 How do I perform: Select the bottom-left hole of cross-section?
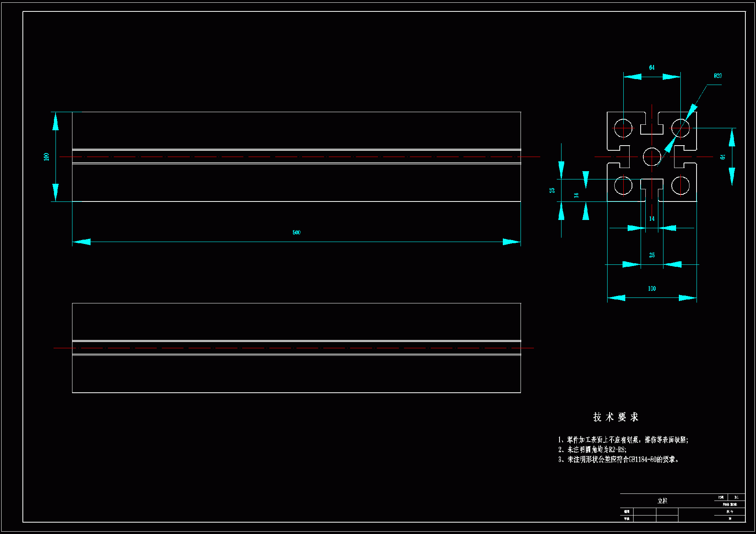623,185
